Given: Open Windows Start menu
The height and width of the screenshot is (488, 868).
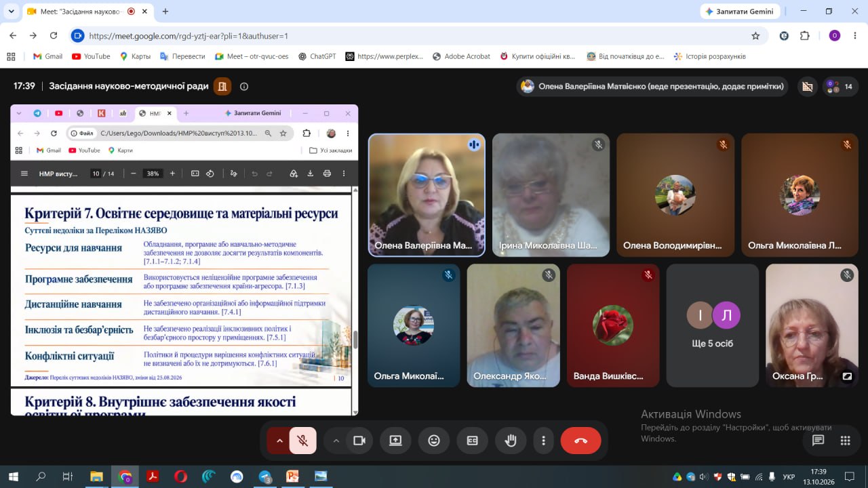Looking at the screenshot, I should (x=13, y=476).
